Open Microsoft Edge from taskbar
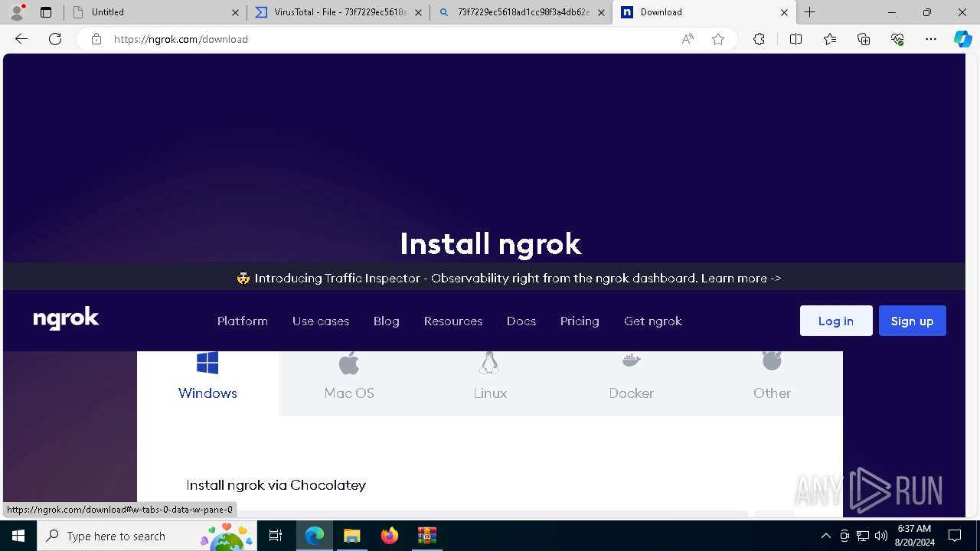The height and width of the screenshot is (551, 980). click(315, 536)
